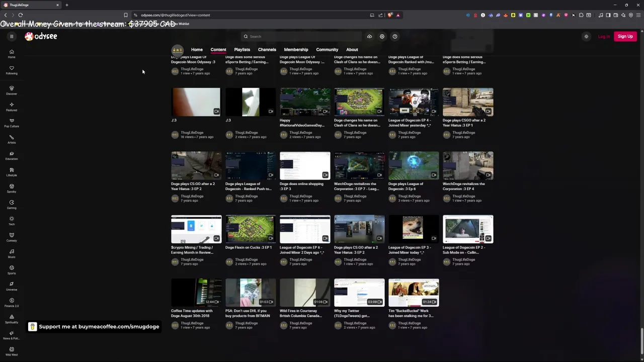Select the Content tab
This screenshot has width=644, height=362.
click(218, 50)
